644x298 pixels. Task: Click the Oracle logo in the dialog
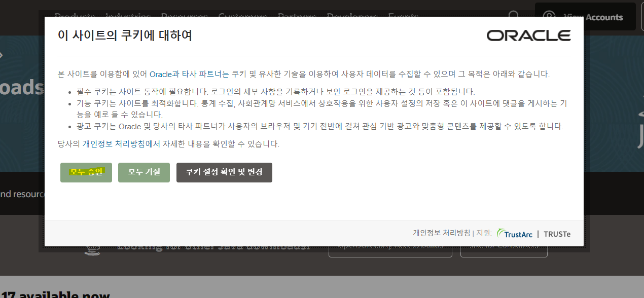(528, 35)
